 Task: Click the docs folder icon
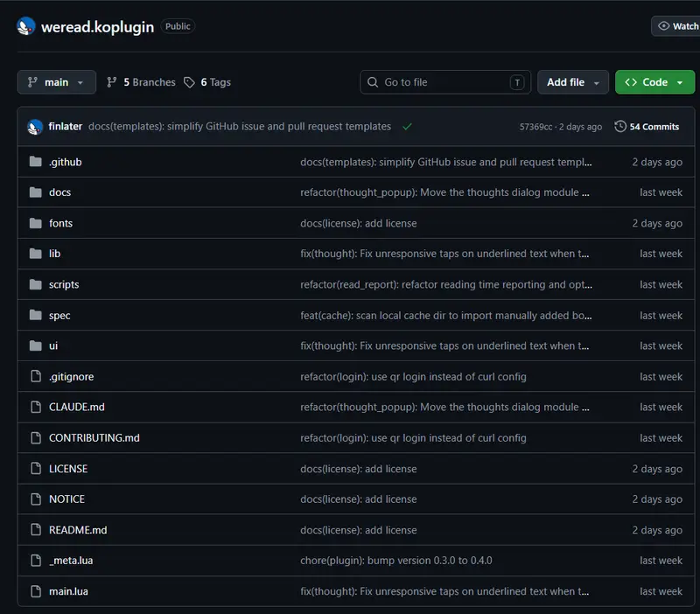coord(36,192)
